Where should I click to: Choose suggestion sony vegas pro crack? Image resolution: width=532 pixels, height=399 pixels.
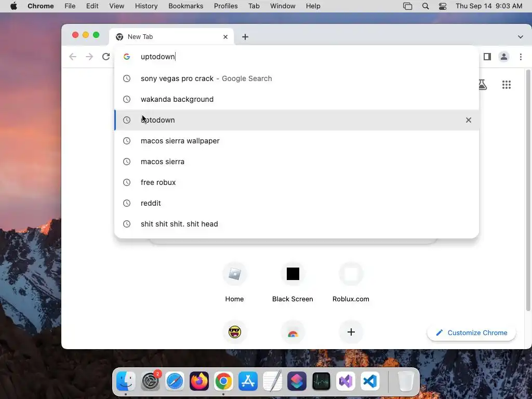point(297,78)
